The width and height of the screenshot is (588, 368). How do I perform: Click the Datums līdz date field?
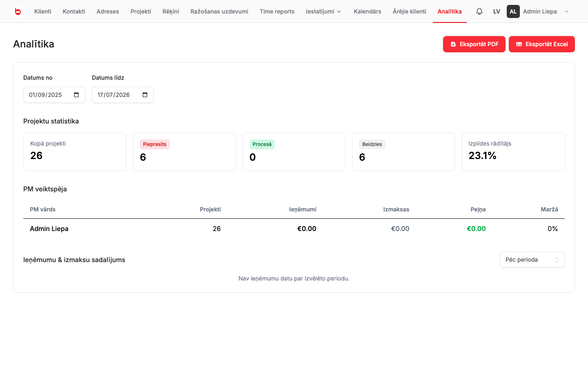pyautogui.click(x=123, y=95)
